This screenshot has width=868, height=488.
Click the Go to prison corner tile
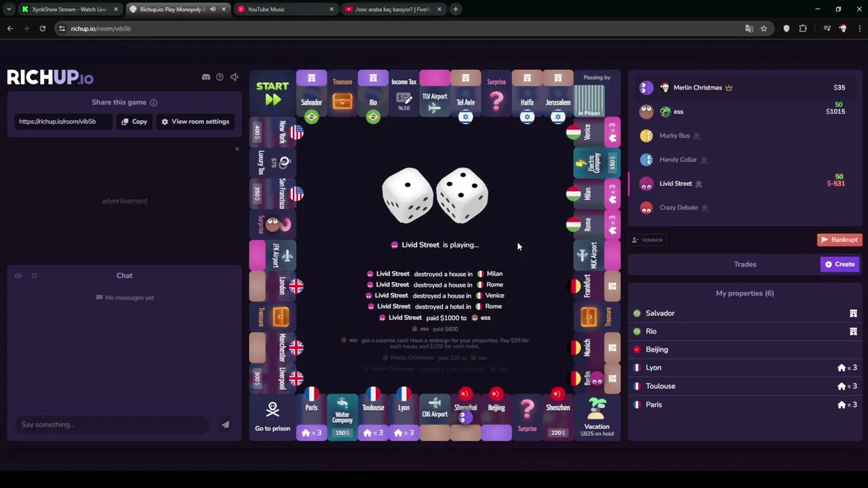point(273,418)
